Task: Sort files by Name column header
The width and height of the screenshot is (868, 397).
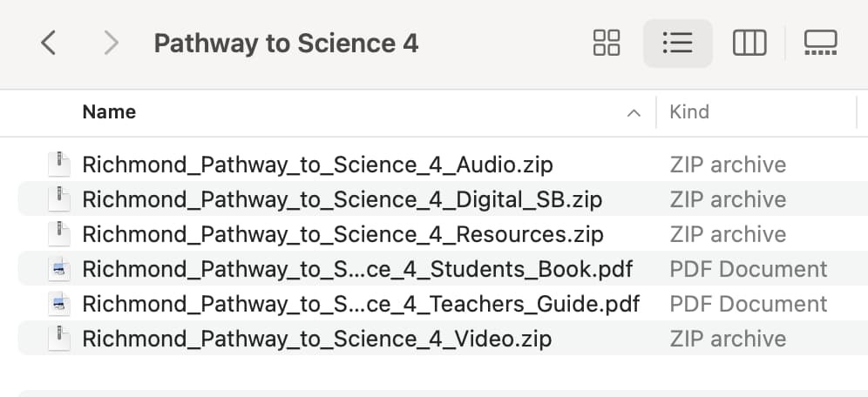Action: pos(109,112)
